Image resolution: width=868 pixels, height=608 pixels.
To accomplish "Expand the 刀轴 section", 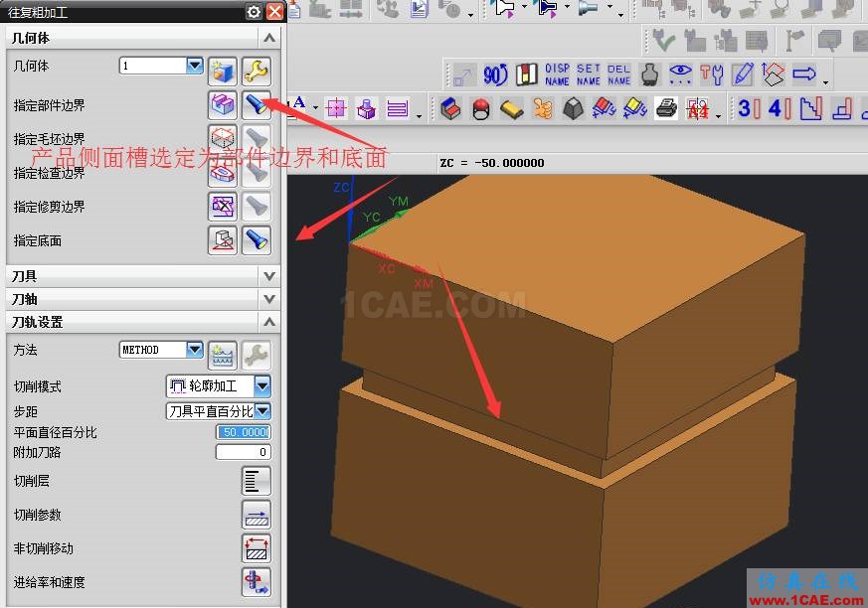I will (x=269, y=299).
